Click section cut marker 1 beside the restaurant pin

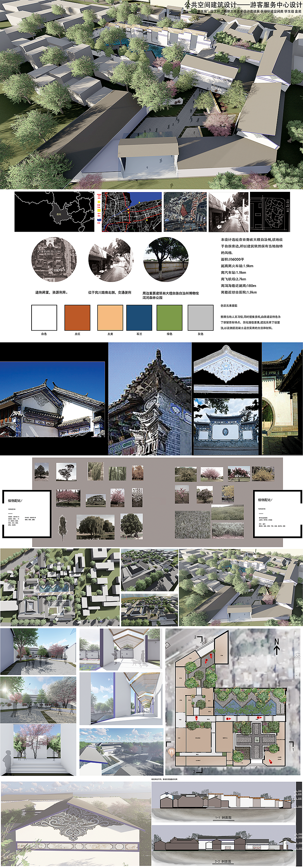click(168, 746)
